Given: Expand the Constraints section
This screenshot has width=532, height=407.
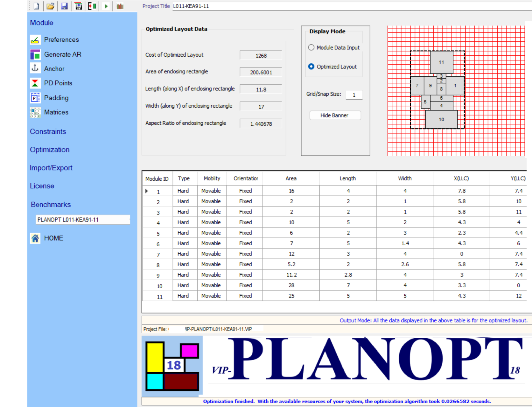Looking at the screenshot, I should [x=48, y=131].
